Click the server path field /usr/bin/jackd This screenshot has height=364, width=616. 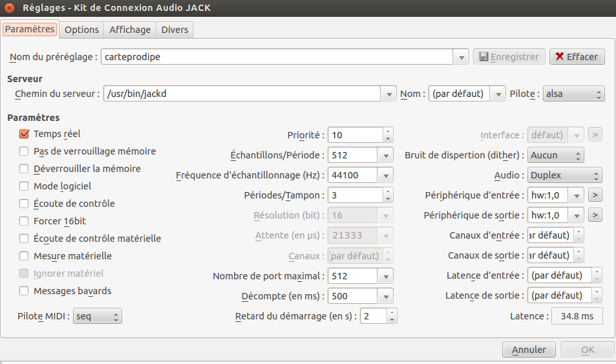[x=242, y=94]
